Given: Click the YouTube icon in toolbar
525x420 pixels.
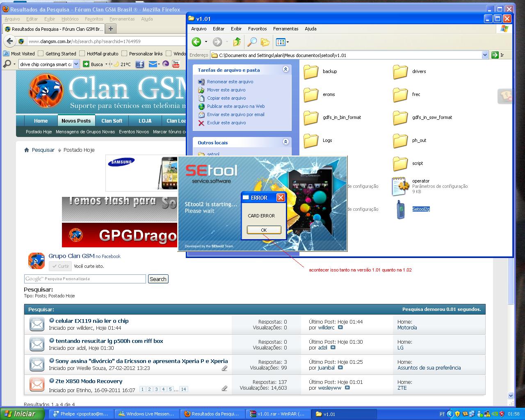Looking at the screenshot, I should [x=176, y=64].
